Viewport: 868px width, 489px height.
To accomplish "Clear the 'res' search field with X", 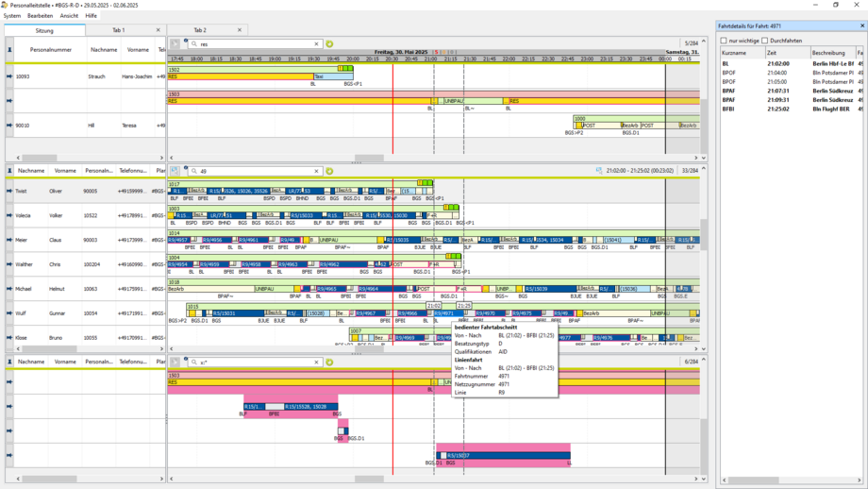I will 316,44.
